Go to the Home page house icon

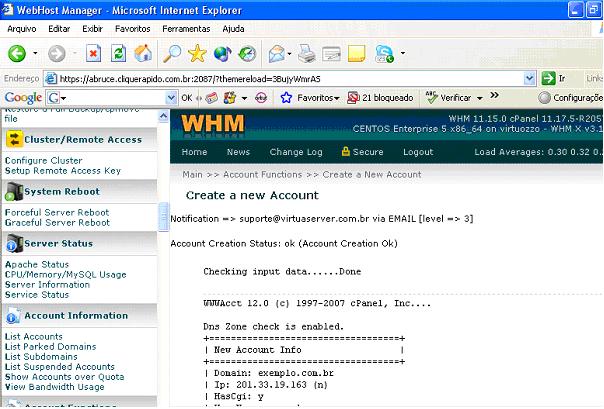coord(143,53)
